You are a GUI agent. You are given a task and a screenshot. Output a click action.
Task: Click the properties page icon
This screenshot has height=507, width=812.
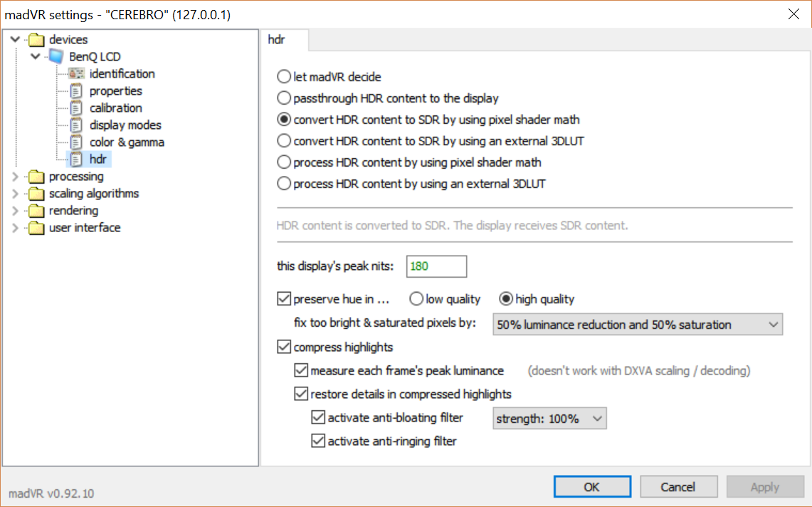[x=77, y=91]
